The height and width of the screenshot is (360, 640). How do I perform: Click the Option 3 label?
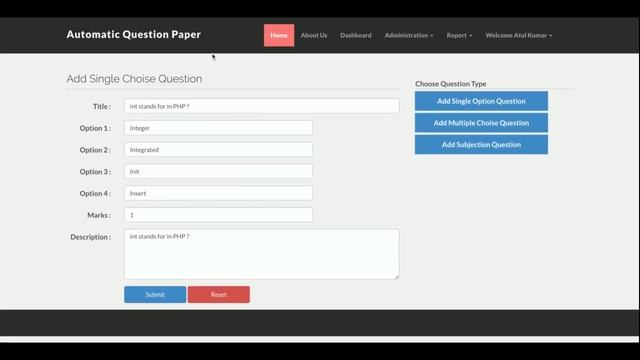(95, 172)
